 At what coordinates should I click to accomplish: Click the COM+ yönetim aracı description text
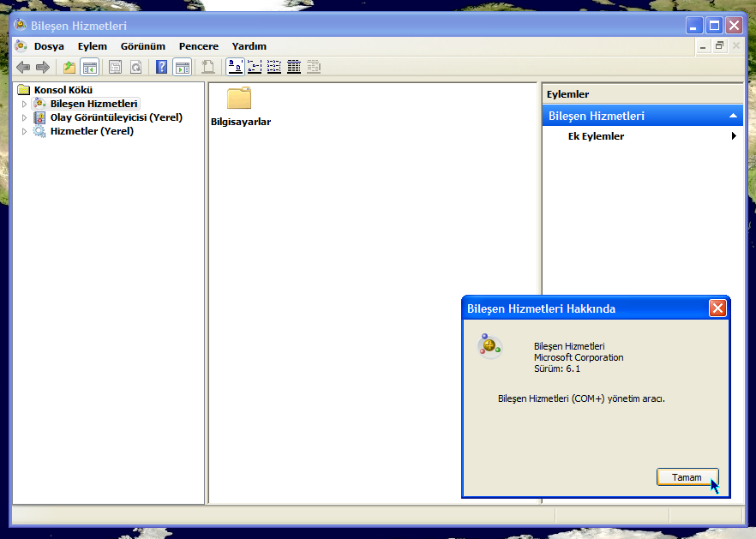[x=581, y=398]
